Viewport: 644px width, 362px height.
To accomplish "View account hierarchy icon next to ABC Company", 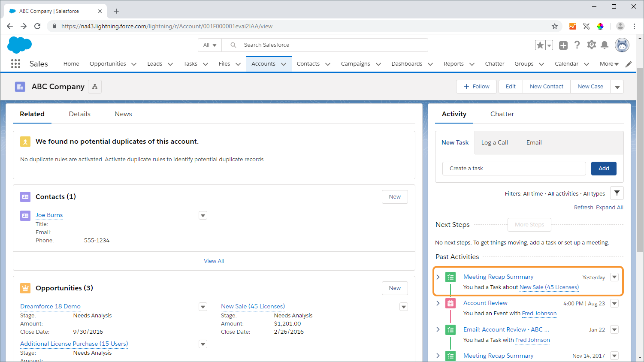I will [95, 87].
